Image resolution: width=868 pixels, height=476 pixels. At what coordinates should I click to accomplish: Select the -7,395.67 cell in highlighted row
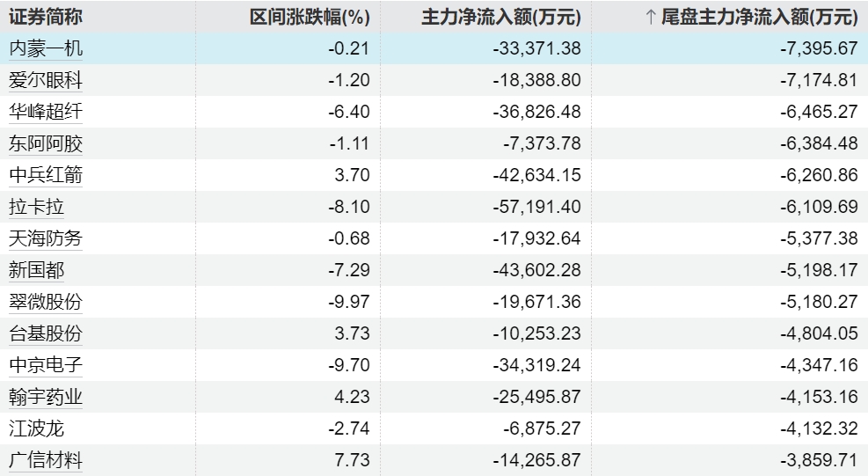click(819, 48)
